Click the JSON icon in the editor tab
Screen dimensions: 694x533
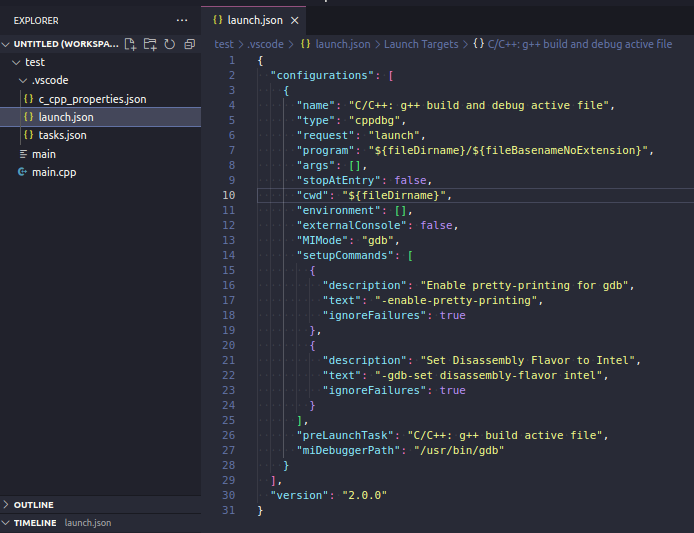click(x=217, y=20)
